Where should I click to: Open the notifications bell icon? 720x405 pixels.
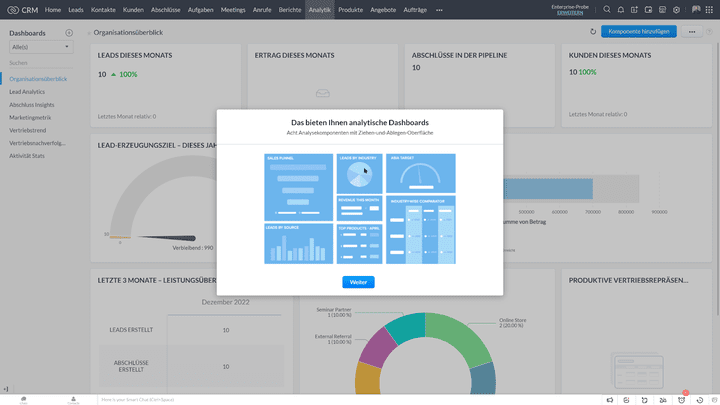[620, 10]
